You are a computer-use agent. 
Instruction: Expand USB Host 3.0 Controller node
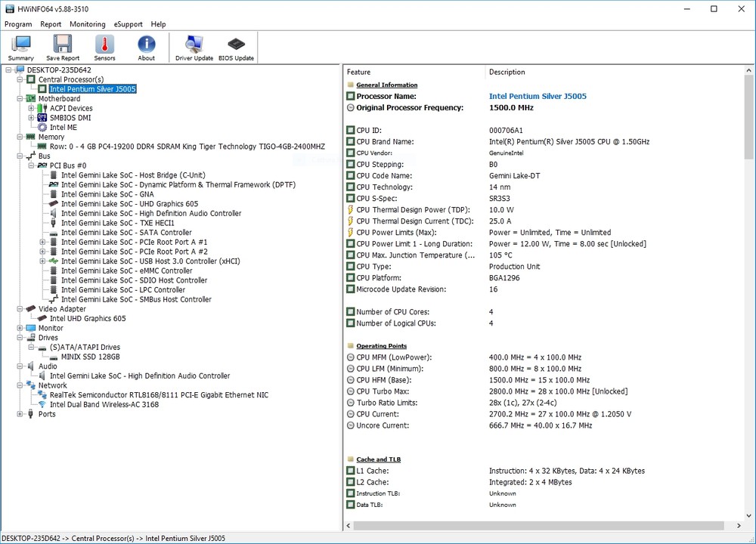tap(42, 261)
